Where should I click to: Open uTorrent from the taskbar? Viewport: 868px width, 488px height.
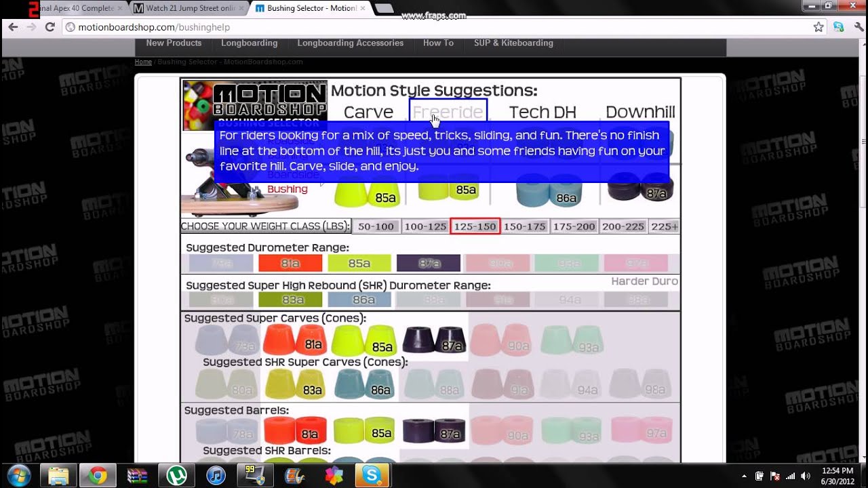176,476
